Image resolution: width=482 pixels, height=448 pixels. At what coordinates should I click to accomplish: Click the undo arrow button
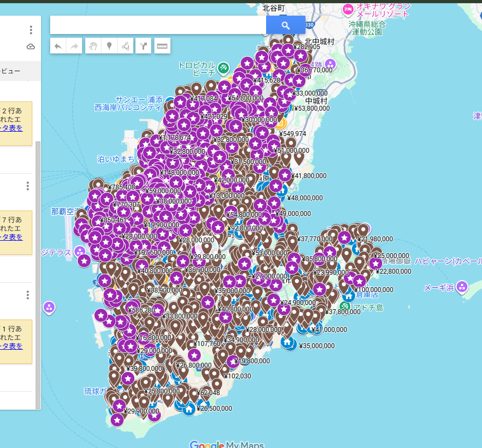coord(58,46)
